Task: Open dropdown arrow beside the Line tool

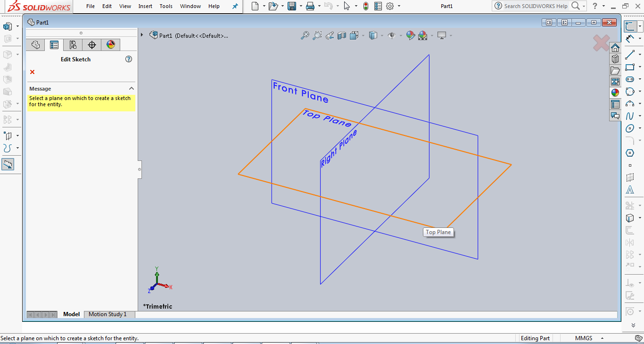Action: point(640,55)
